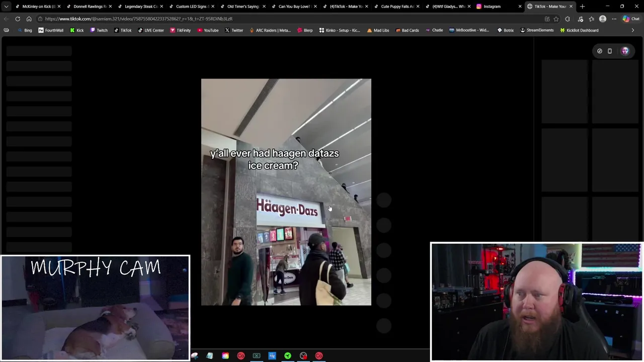Go back to the previous page
644x362 pixels.
click(x=6, y=19)
